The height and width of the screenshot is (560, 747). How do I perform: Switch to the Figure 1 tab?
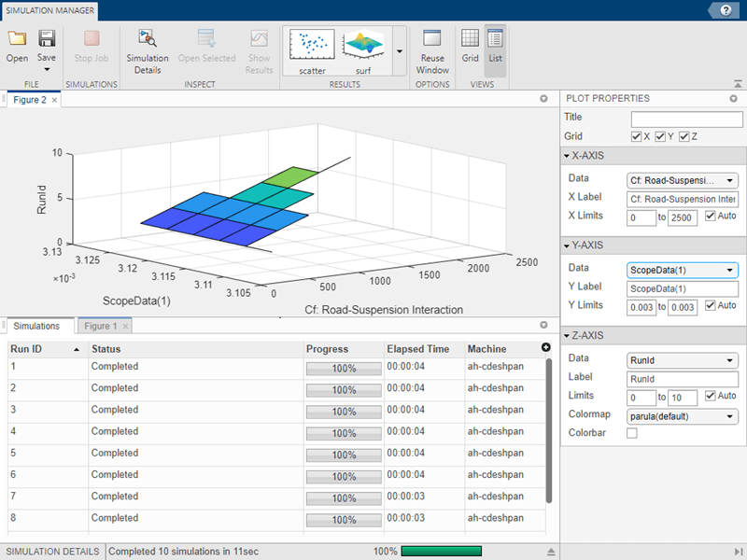coord(102,326)
